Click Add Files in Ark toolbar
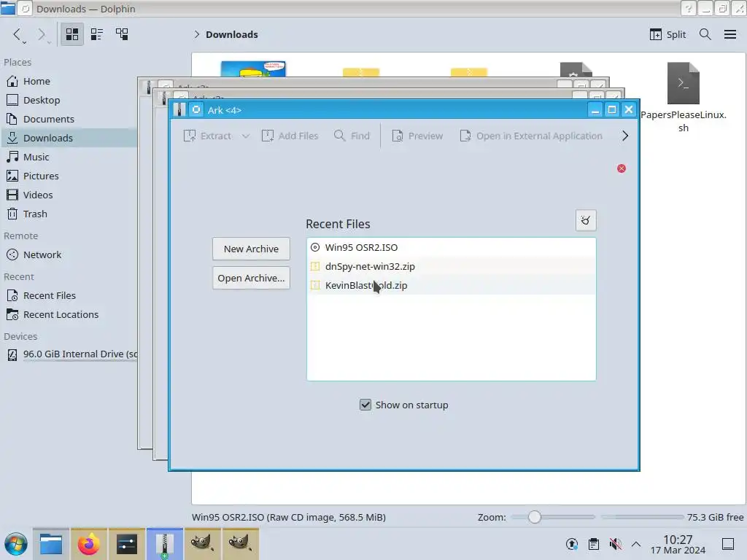 pos(290,136)
